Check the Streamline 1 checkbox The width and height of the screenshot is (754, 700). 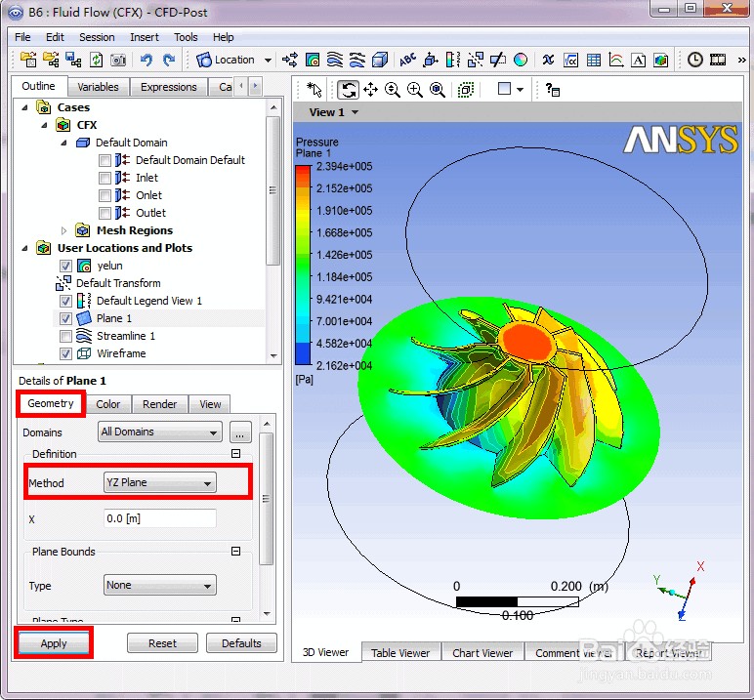65,336
